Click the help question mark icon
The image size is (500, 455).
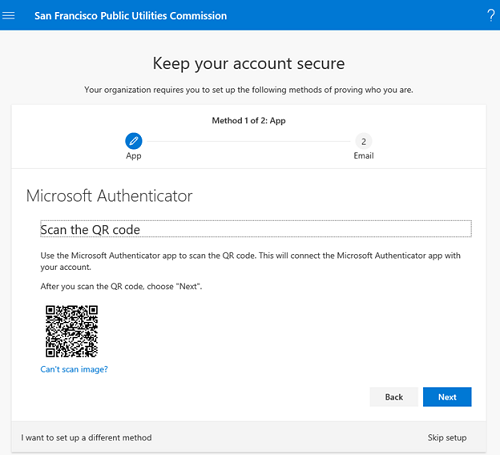coord(491,15)
